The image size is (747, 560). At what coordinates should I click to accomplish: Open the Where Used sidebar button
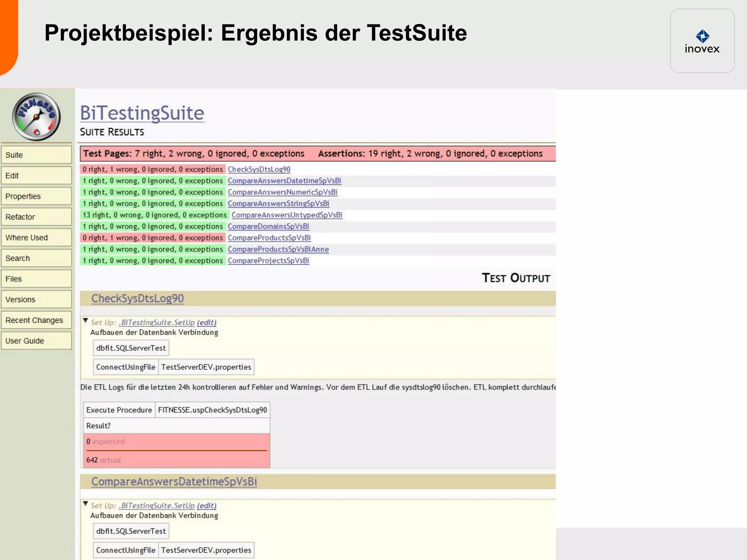pos(36,238)
